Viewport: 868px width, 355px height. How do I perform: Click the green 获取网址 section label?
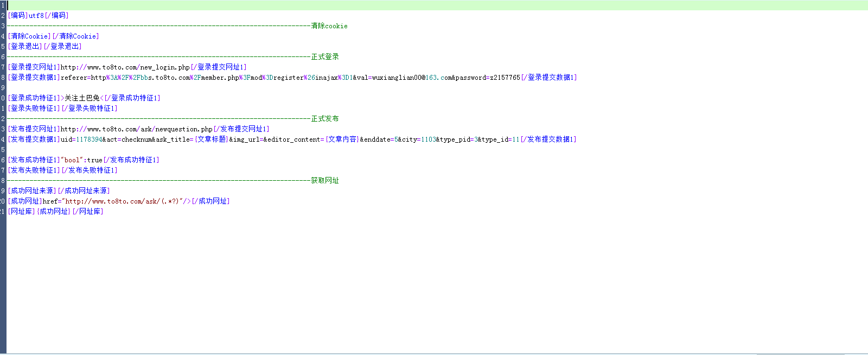(324, 181)
